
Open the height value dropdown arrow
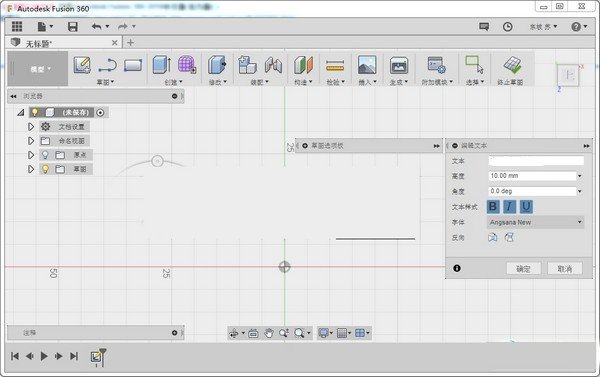tap(580, 176)
